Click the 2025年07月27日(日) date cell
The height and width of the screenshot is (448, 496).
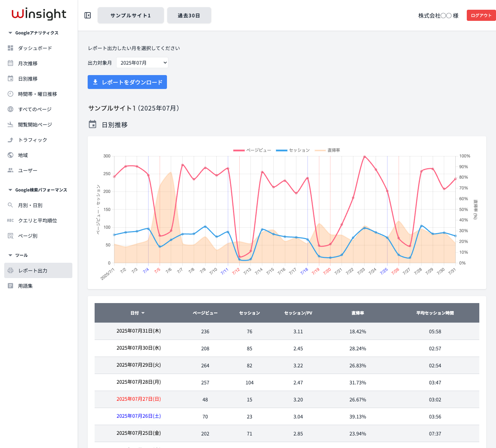tap(139, 399)
